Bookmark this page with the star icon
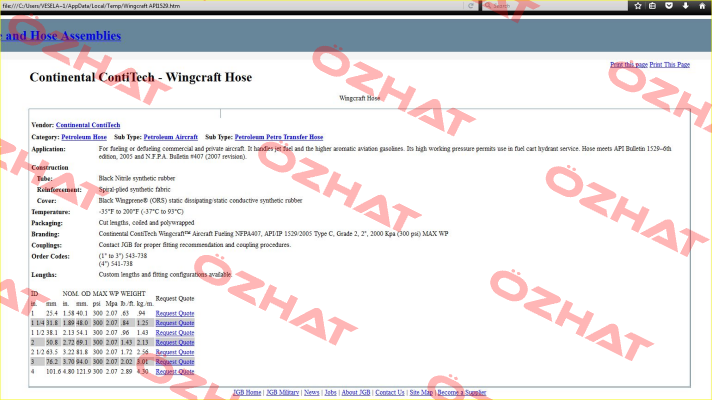 (638, 5)
